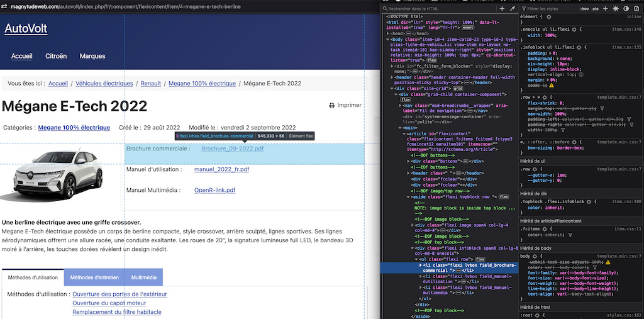Open Véhicules électriques breadcrumb link
644x319 pixels.
104,84
